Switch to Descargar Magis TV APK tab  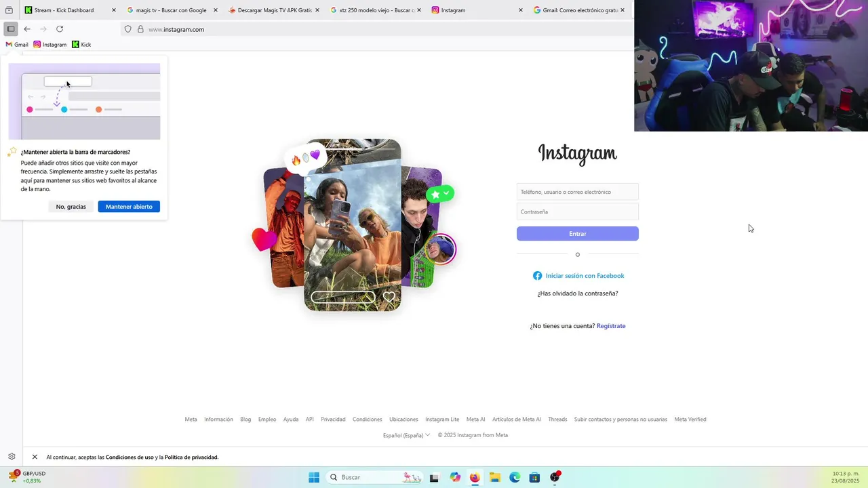click(273, 10)
